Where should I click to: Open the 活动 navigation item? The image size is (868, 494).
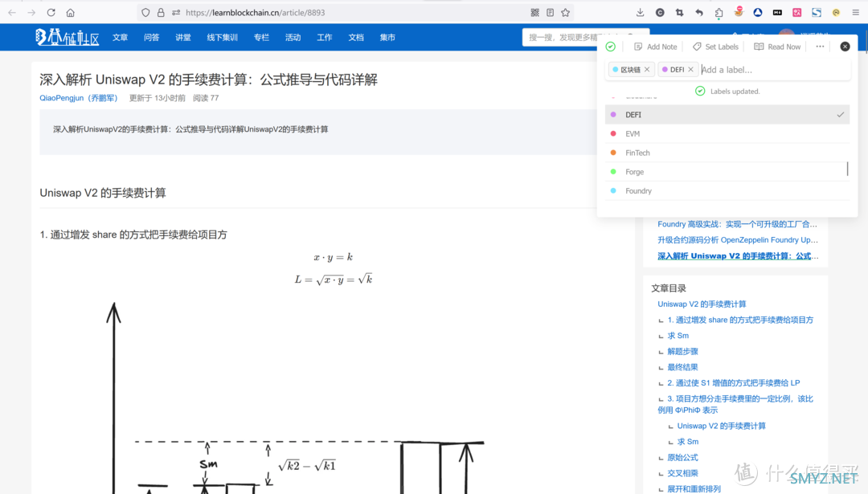click(x=293, y=38)
